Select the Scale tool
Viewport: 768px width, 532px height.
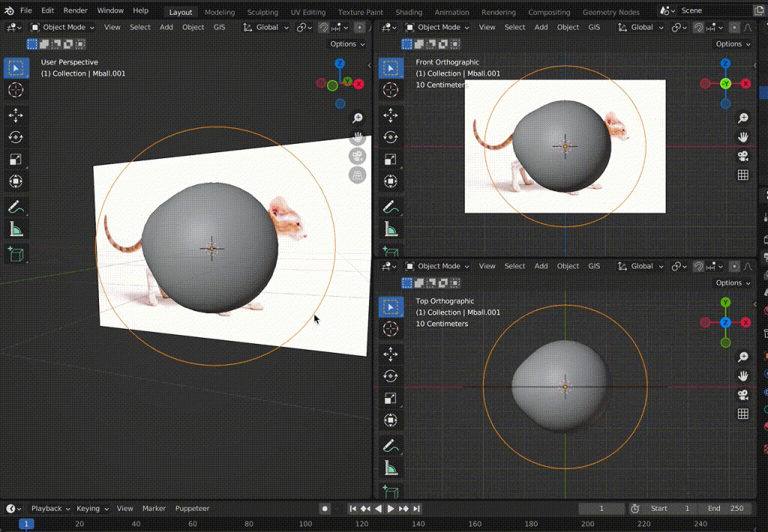tap(16, 159)
